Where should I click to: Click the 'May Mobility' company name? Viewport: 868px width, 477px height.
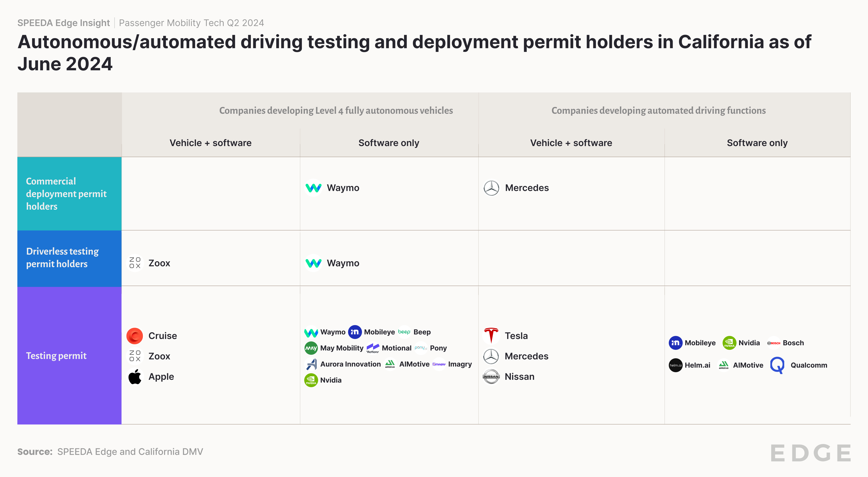(342, 348)
